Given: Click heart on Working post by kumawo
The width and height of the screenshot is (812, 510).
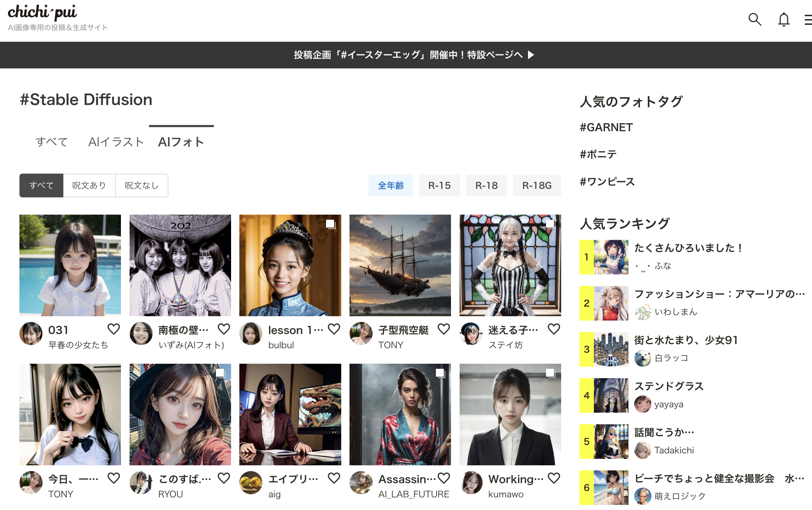Looking at the screenshot, I should (554, 478).
